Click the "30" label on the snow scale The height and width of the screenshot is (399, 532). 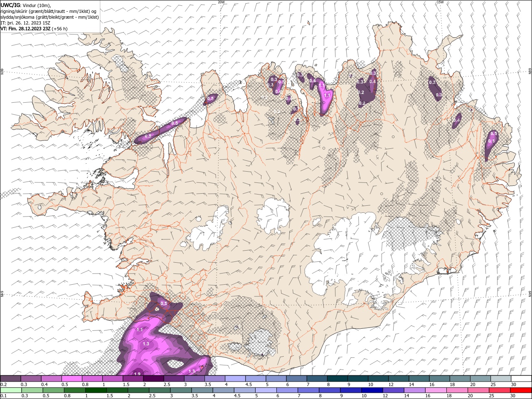coord(514,384)
